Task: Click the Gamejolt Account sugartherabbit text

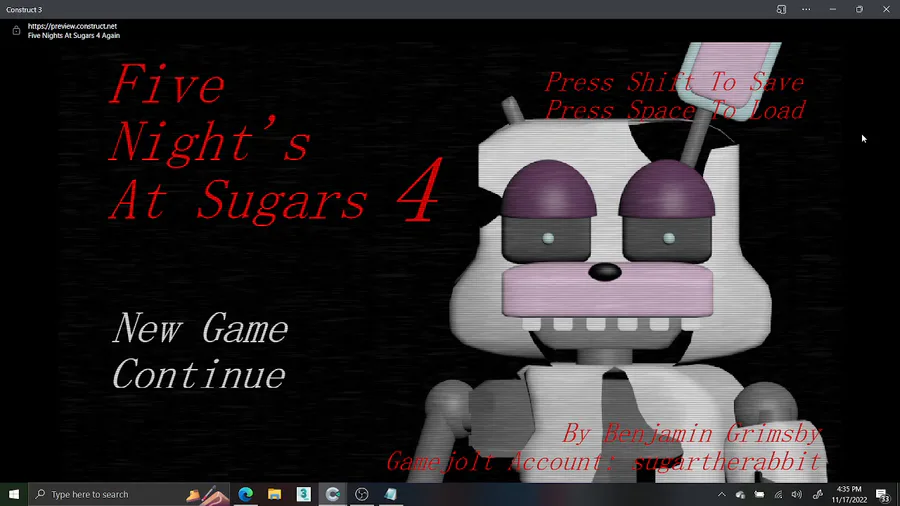Action: coord(603,462)
